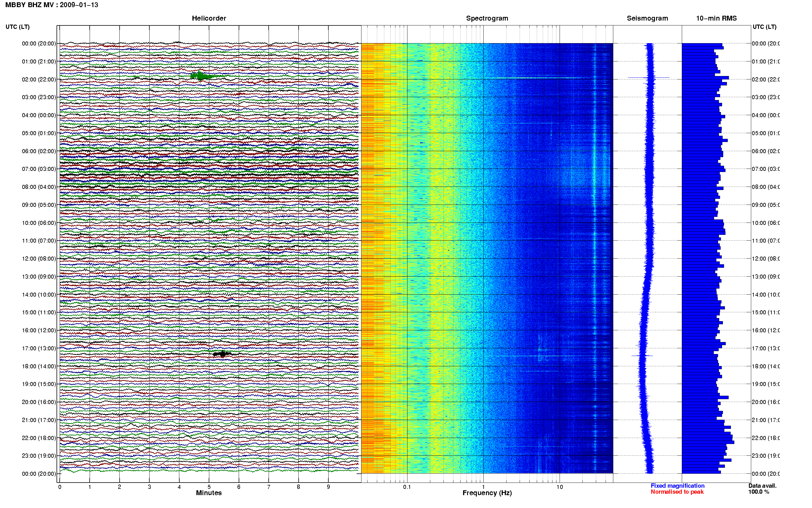Click left-axis time label "22:00 (18:00)"

pyautogui.click(x=39, y=438)
